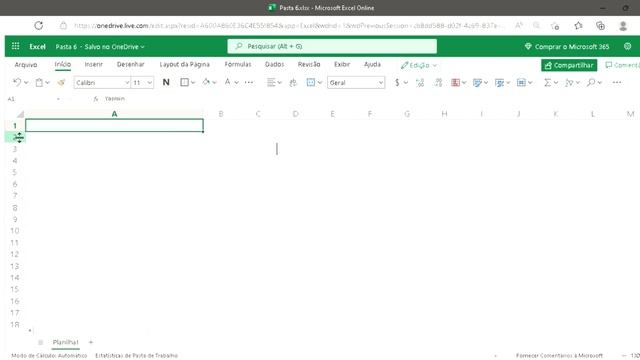
Task: Click Comprar o Microsoft 365 link
Action: click(x=567, y=47)
